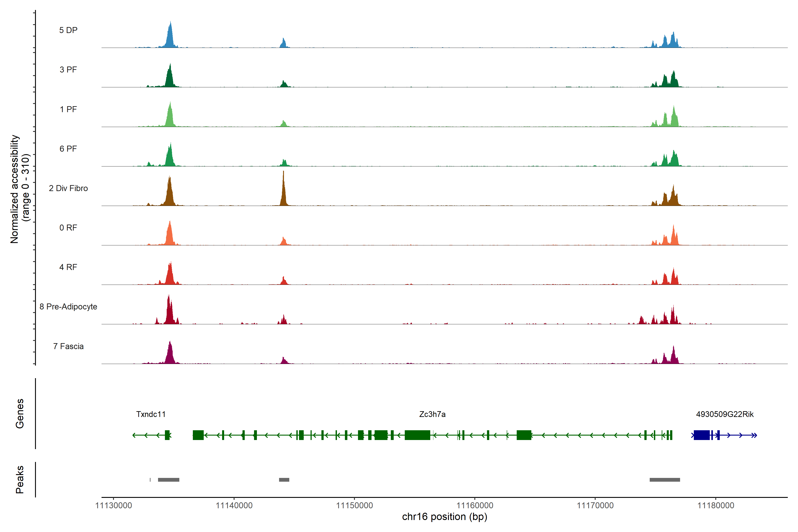
Task: Click the blue 5 DP leftmost peak
Action: (x=170, y=37)
